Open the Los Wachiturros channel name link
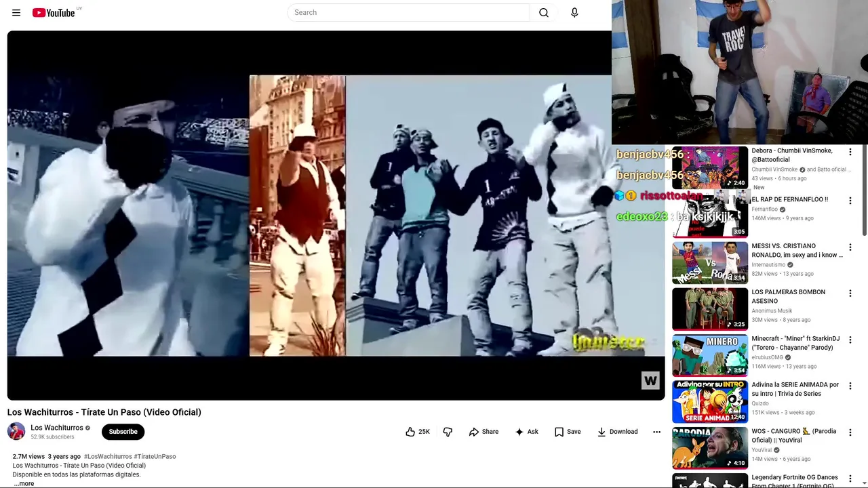 57,428
